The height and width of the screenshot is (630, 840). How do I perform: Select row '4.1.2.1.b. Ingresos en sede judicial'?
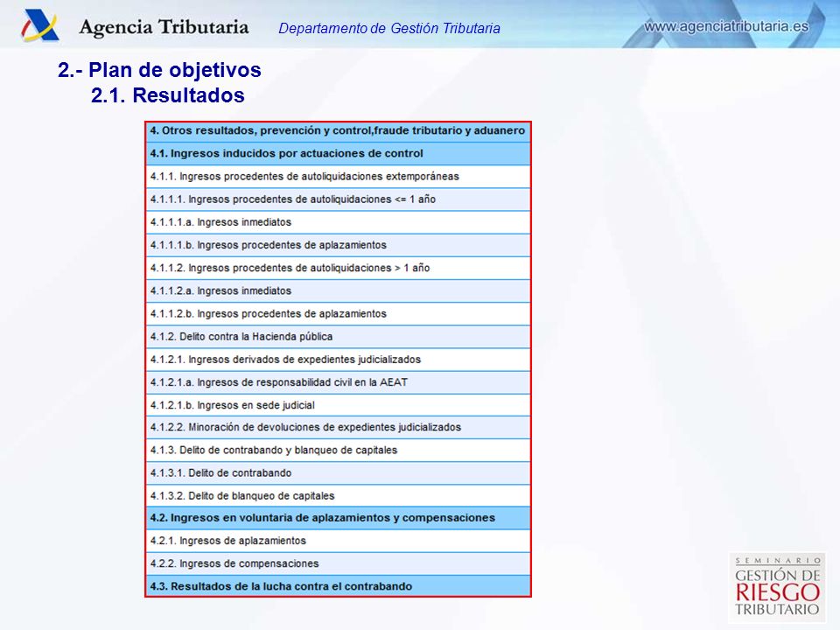coord(338,405)
